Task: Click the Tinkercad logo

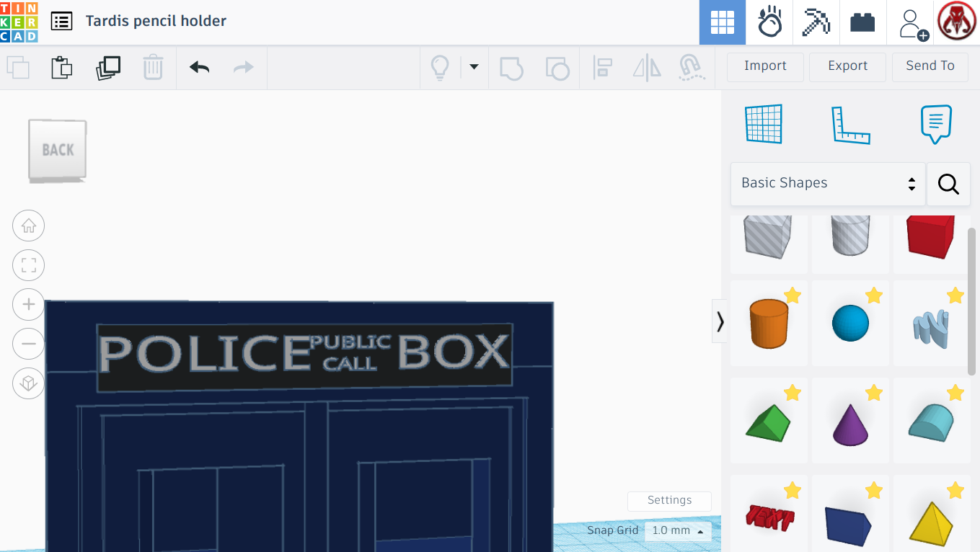Action: click(19, 22)
